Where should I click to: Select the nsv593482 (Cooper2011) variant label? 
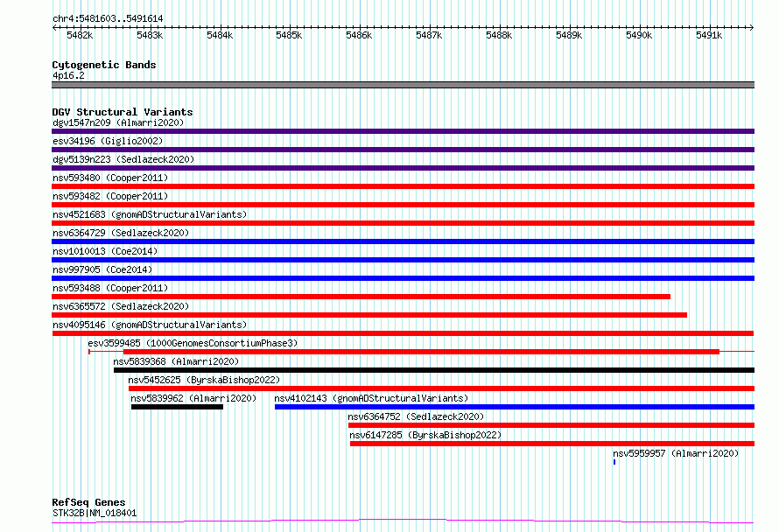[110, 196]
